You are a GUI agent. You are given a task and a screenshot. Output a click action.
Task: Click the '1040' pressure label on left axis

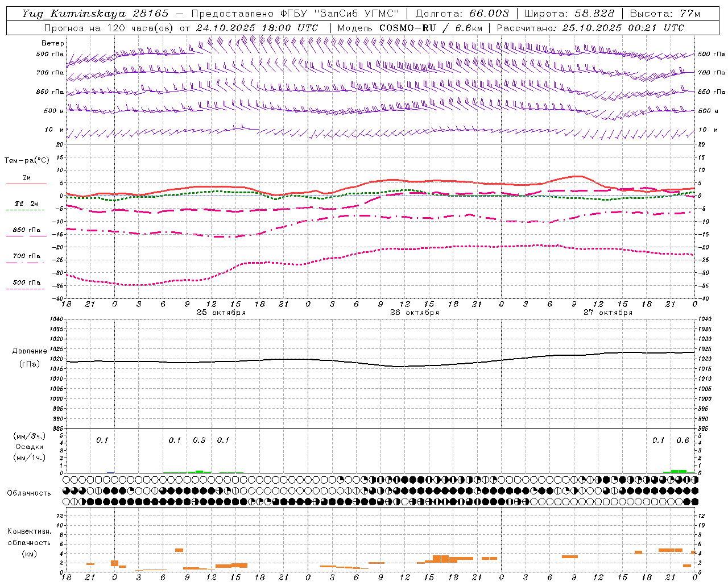pos(57,319)
